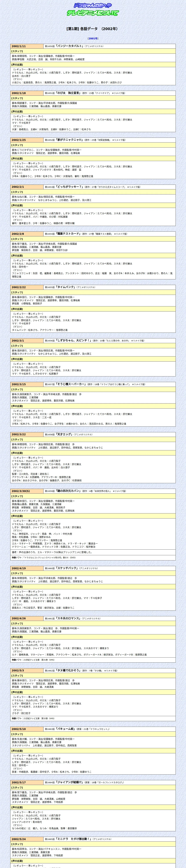Click episode title スケッチパック
Image resolution: width=186 pixels, height=868 pixels.
66,568
